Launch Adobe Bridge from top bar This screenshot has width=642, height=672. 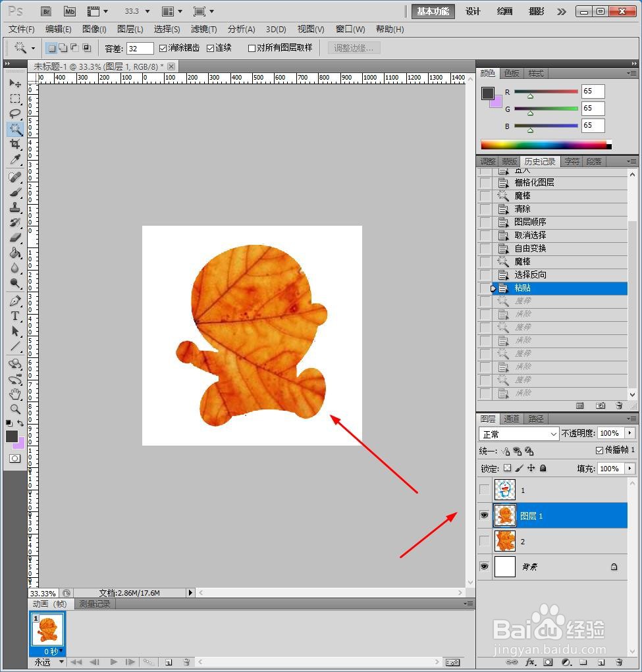click(x=46, y=12)
